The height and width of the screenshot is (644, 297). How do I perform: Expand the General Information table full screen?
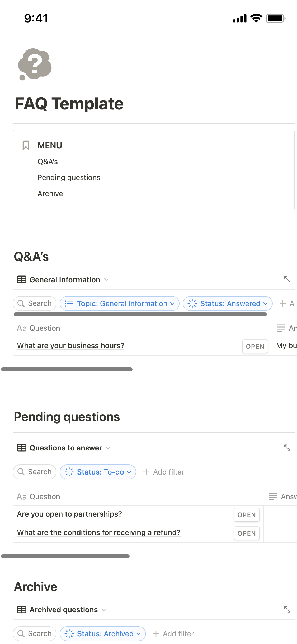click(x=287, y=279)
